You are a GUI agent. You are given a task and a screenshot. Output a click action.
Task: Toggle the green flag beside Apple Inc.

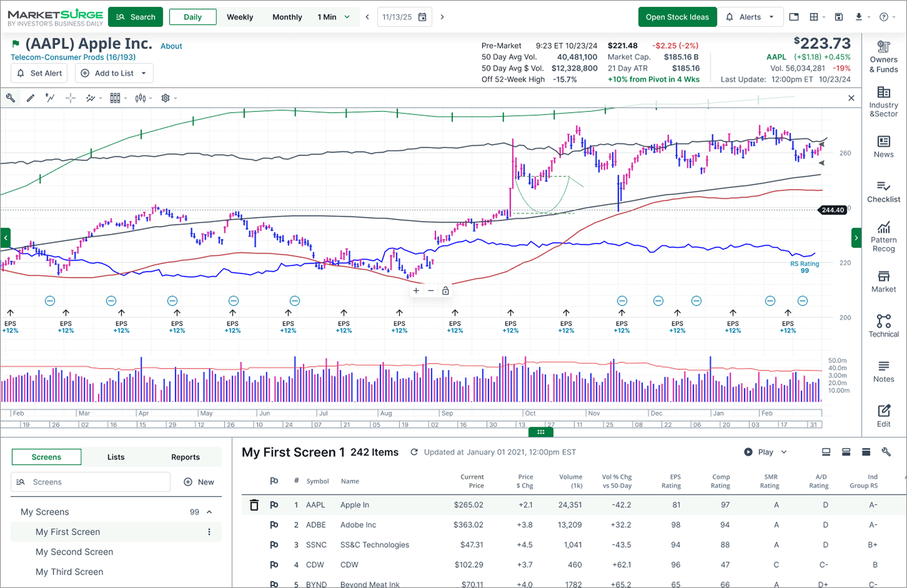15,44
